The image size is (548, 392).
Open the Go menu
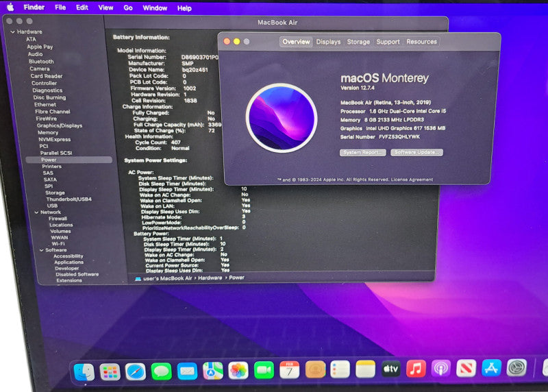128,8
